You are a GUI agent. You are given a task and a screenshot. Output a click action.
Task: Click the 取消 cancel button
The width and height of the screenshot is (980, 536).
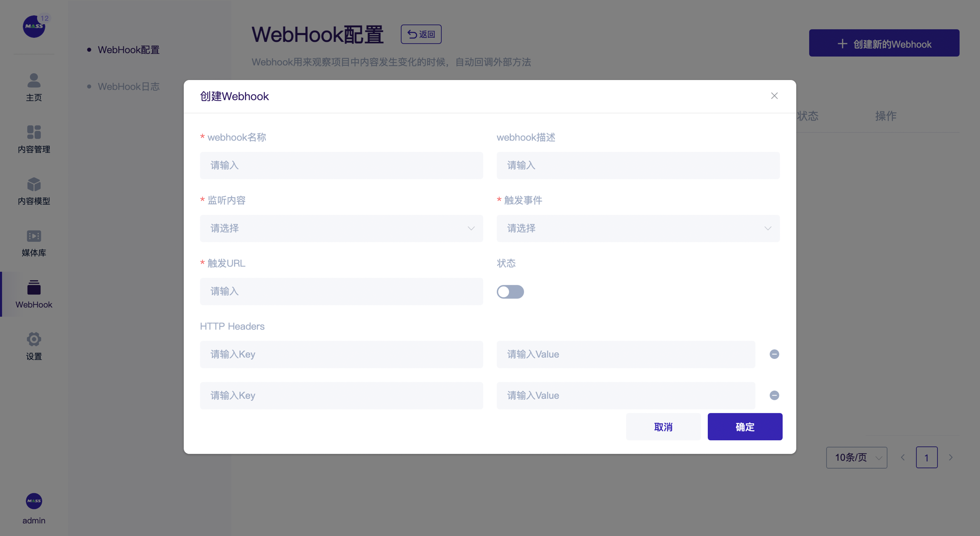click(x=663, y=427)
